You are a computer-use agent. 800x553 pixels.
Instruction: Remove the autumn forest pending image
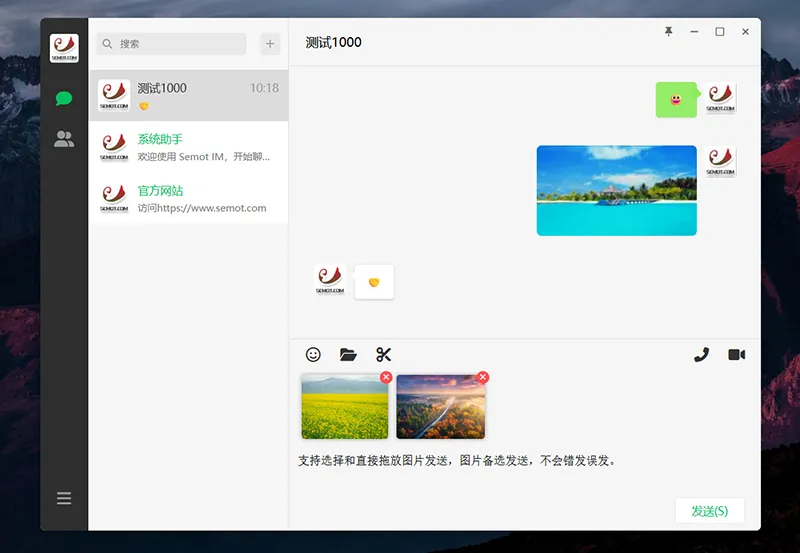pyautogui.click(x=483, y=377)
